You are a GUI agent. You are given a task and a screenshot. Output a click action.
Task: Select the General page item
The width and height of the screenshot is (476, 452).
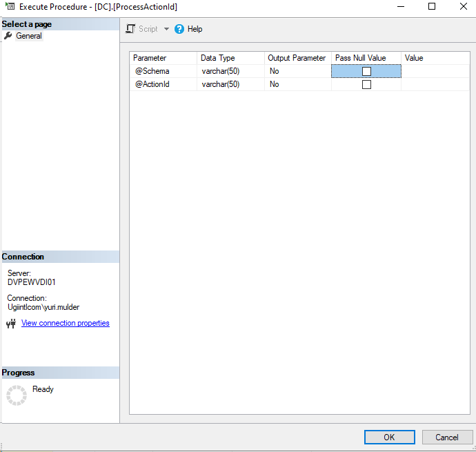(29, 36)
